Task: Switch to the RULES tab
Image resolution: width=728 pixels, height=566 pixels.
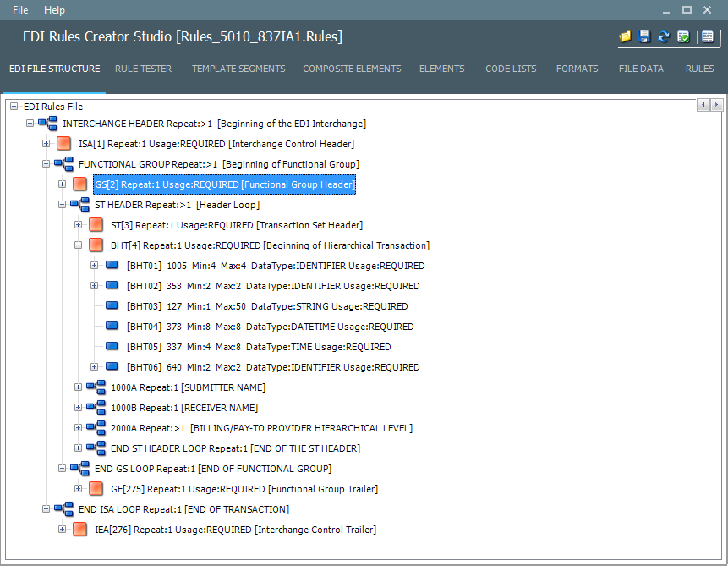Action: [x=700, y=69]
